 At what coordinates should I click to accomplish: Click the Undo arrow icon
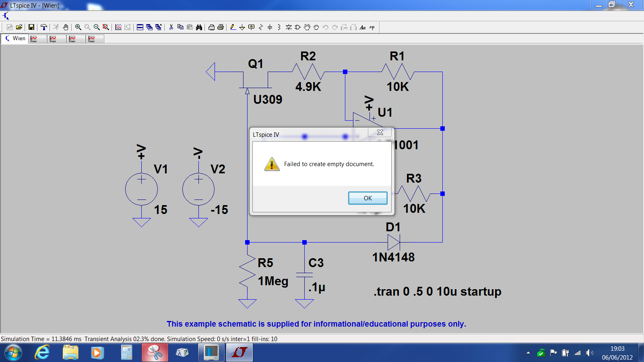tap(326, 27)
